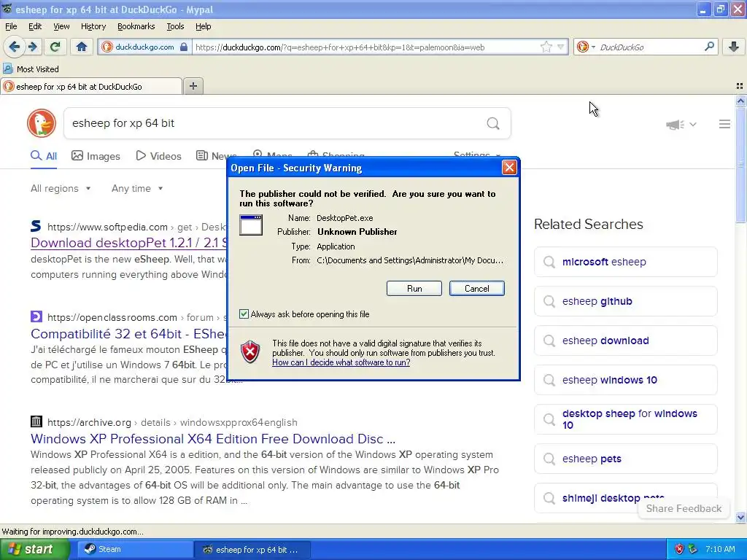Search related term esheep windows 10
747x560 pixels.
pos(625,380)
